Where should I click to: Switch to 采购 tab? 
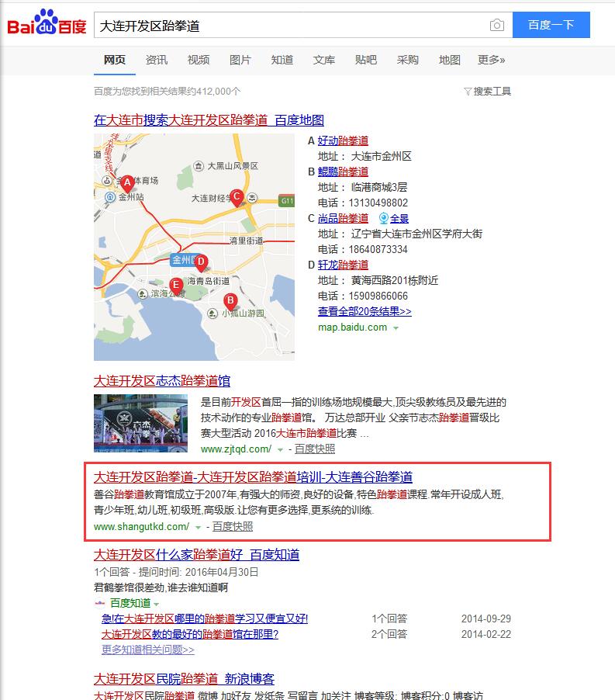pyautogui.click(x=408, y=60)
